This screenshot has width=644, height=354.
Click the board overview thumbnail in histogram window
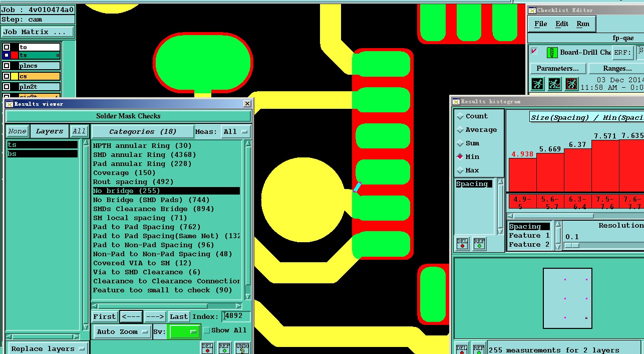pos(567,298)
